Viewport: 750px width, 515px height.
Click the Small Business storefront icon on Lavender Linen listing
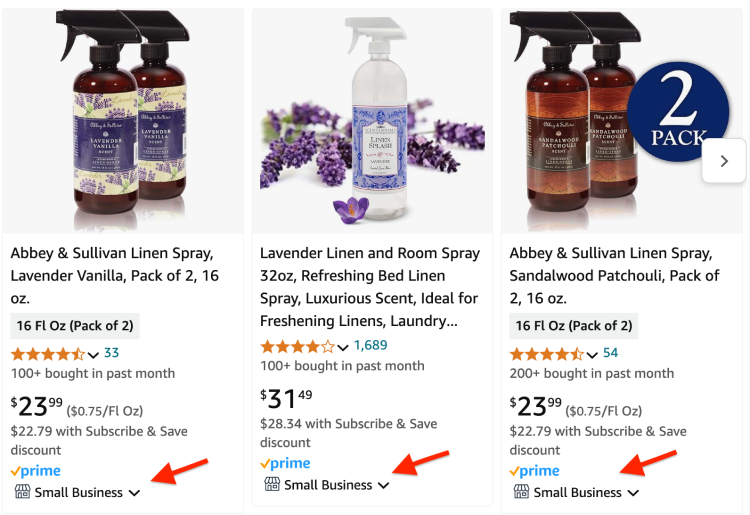(x=271, y=485)
